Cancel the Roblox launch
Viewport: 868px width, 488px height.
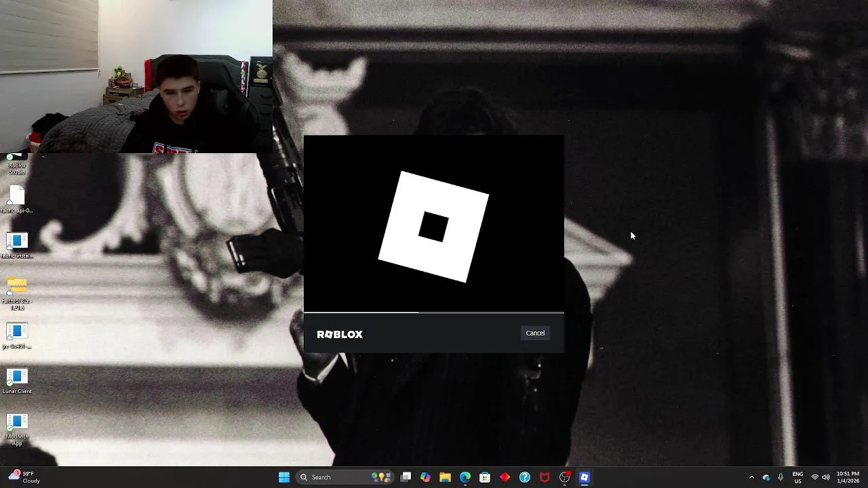pos(535,333)
